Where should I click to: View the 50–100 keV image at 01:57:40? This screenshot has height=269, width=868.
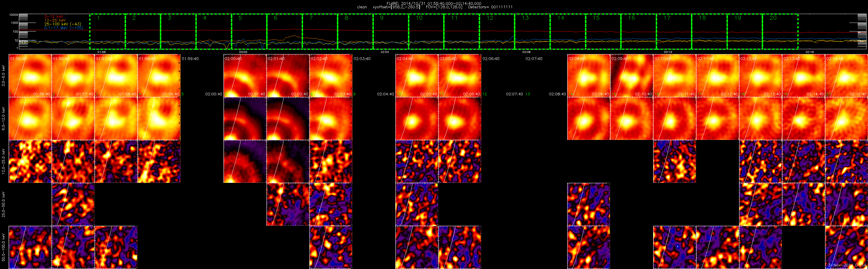point(116,248)
